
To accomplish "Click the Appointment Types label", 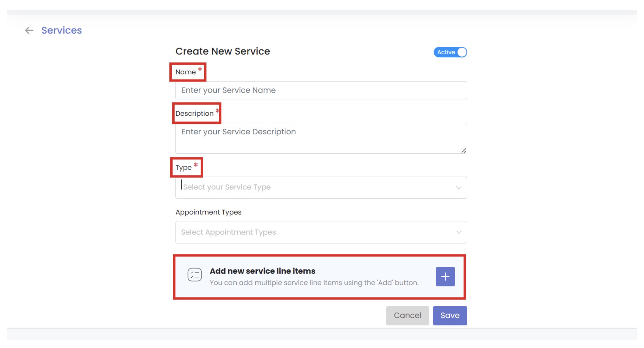I will 208,212.
